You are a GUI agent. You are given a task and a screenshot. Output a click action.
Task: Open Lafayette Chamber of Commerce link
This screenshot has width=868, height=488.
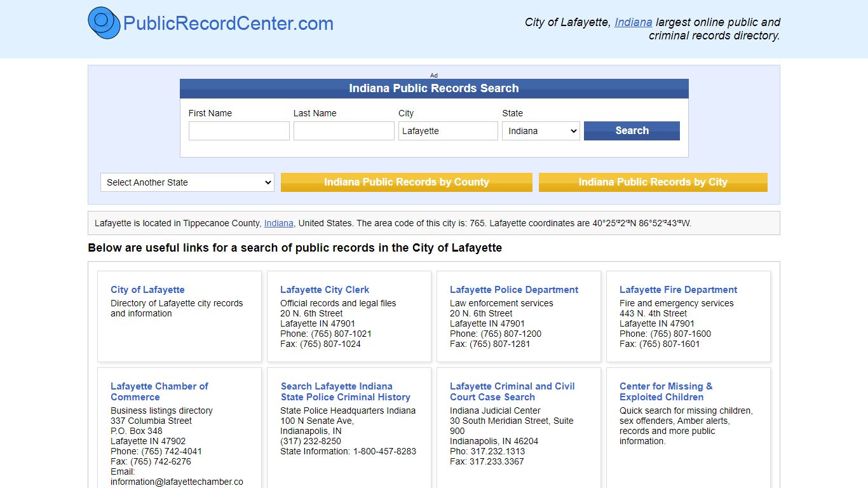pyautogui.click(x=159, y=391)
